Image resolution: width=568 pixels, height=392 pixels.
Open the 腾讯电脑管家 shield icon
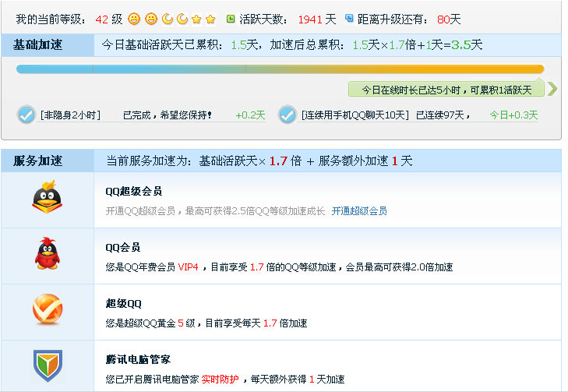pyautogui.click(x=47, y=365)
